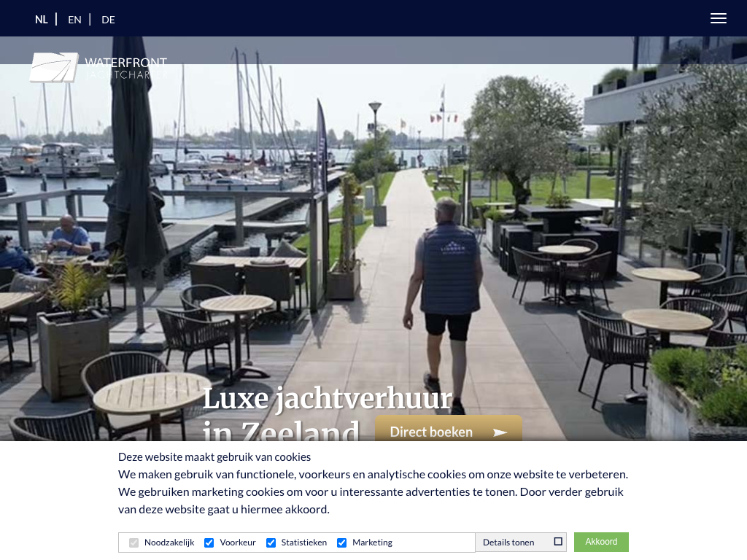747x560 pixels.
Task: Accept cookies with the Akkoord button
Action: click(601, 542)
